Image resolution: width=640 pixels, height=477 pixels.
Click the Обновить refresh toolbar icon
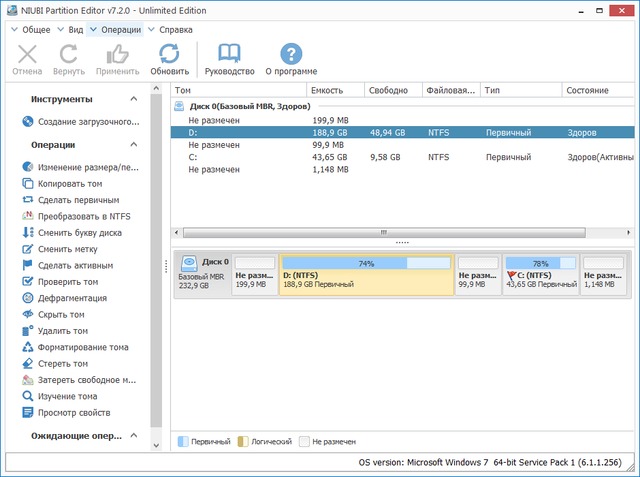pyautogui.click(x=169, y=55)
